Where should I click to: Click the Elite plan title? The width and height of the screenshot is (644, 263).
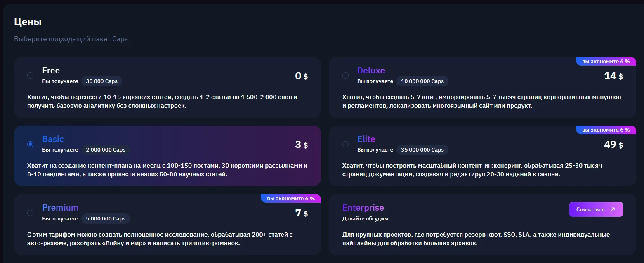(x=366, y=139)
